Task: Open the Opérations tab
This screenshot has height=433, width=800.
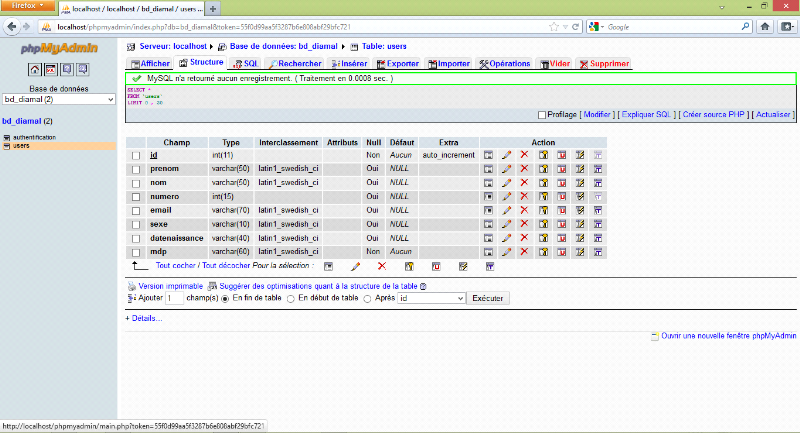Action: coord(505,64)
